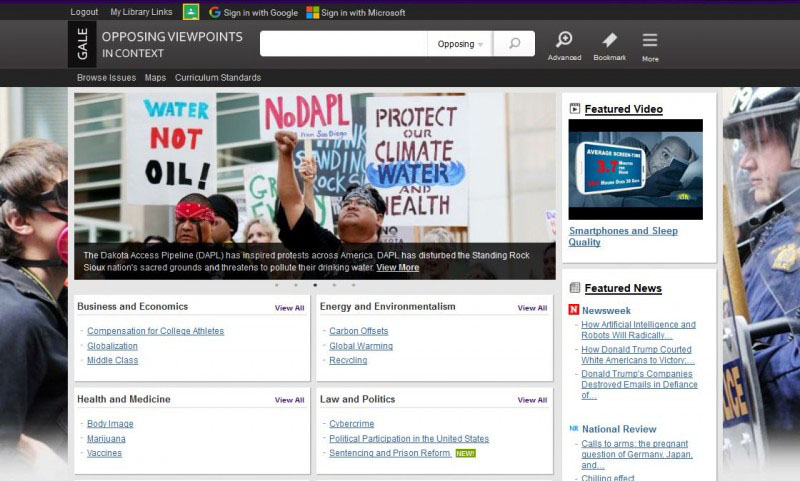The image size is (800, 481).
Task: Click the Featured News newspaper icon
Action: tap(574, 288)
